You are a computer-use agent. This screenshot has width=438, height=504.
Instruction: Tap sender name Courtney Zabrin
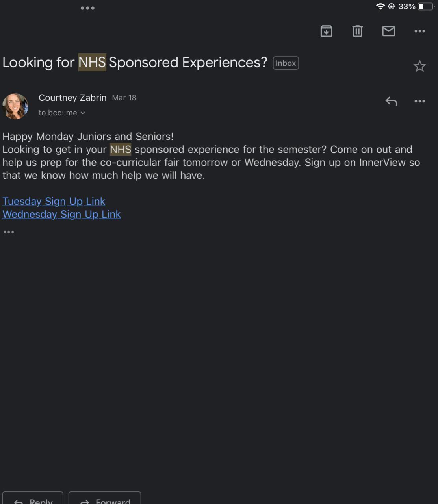tap(72, 98)
